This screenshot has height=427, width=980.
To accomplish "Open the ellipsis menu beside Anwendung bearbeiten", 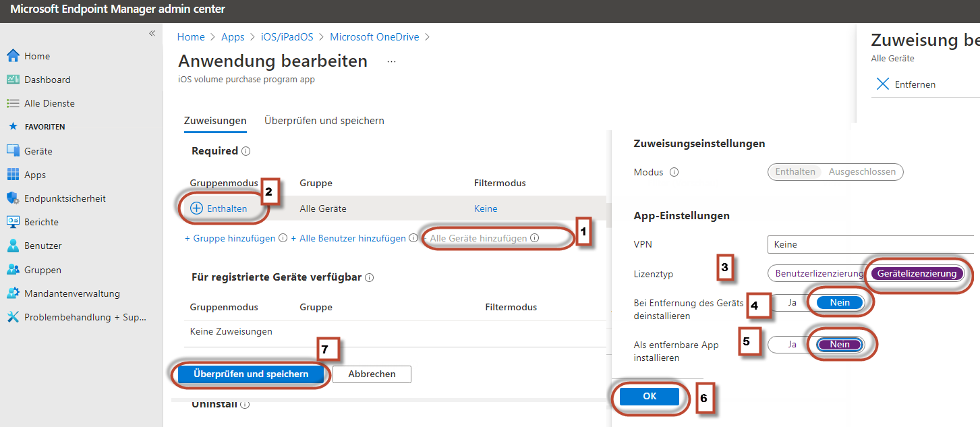I will point(391,61).
